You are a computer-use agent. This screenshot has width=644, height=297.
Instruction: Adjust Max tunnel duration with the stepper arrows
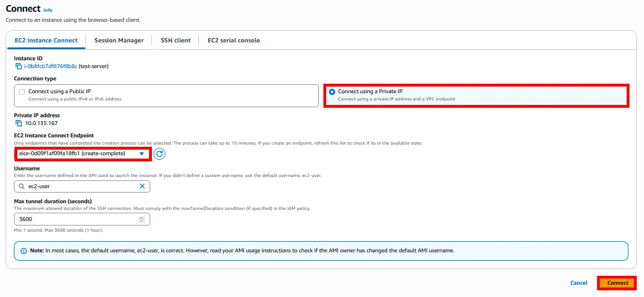[142, 219]
